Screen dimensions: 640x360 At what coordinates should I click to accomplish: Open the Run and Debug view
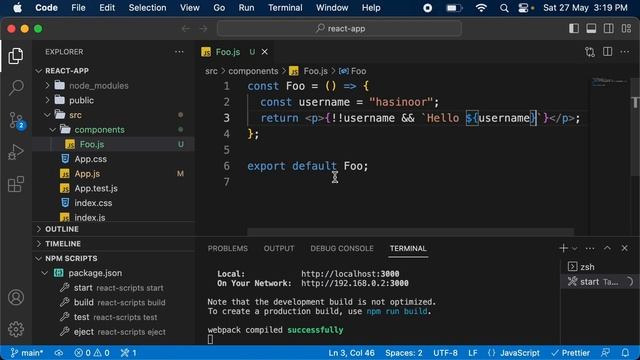click(16, 152)
